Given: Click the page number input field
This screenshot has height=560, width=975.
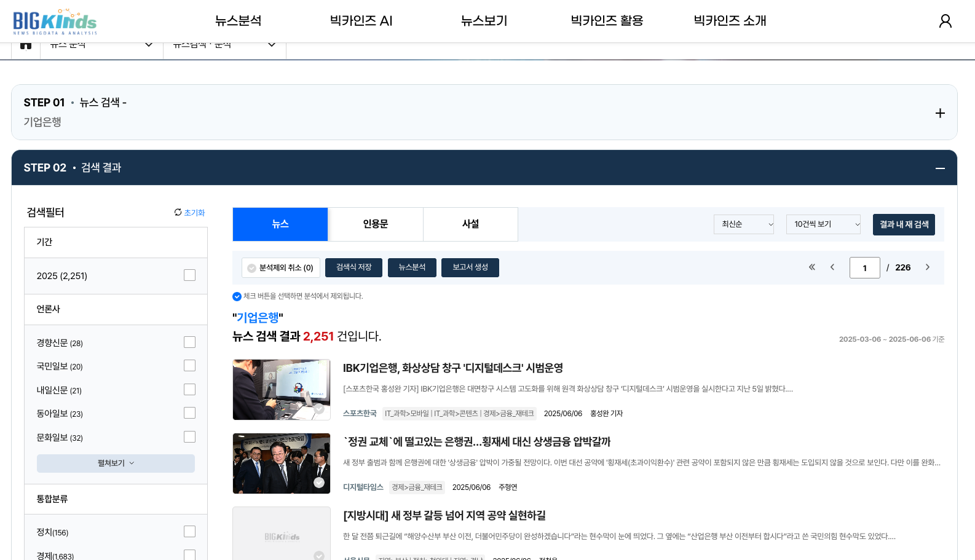Looking at the screenshot, I should [x=864, y=268].
